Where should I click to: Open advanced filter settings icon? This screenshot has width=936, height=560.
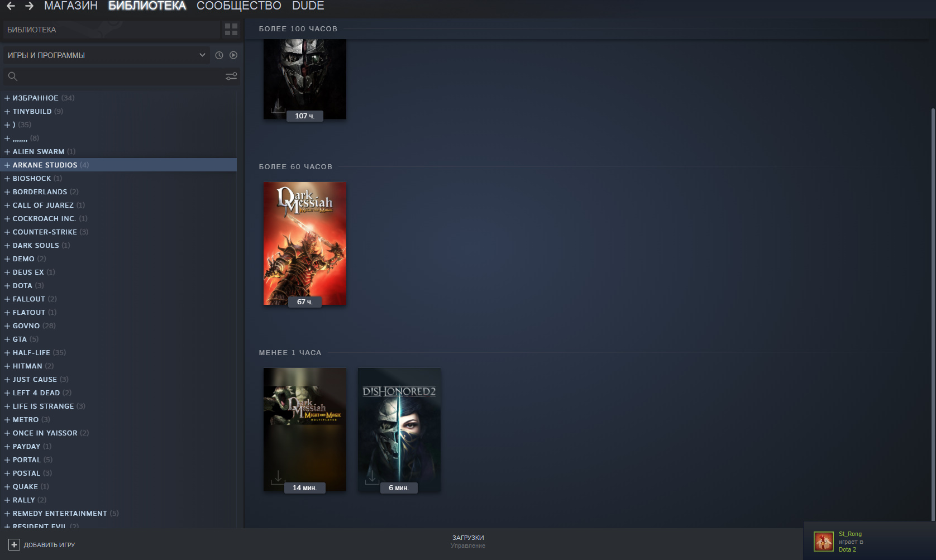click(231, 76)
